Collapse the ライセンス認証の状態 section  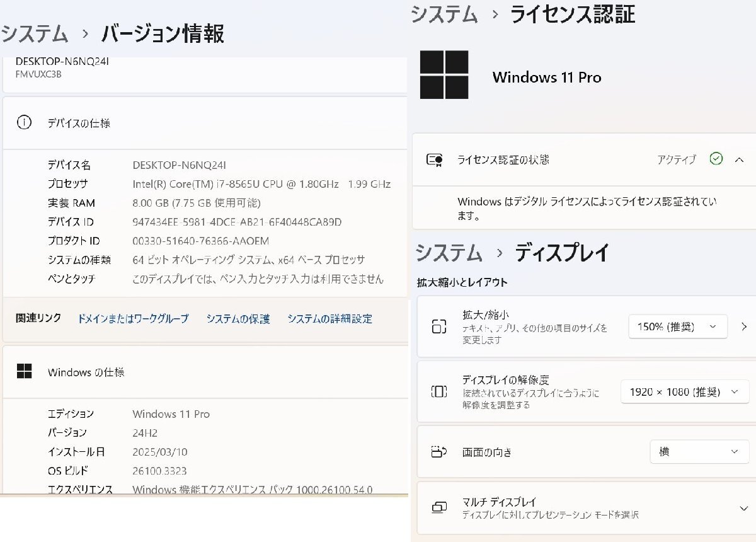pyautogui.click(x=739, y=159)
